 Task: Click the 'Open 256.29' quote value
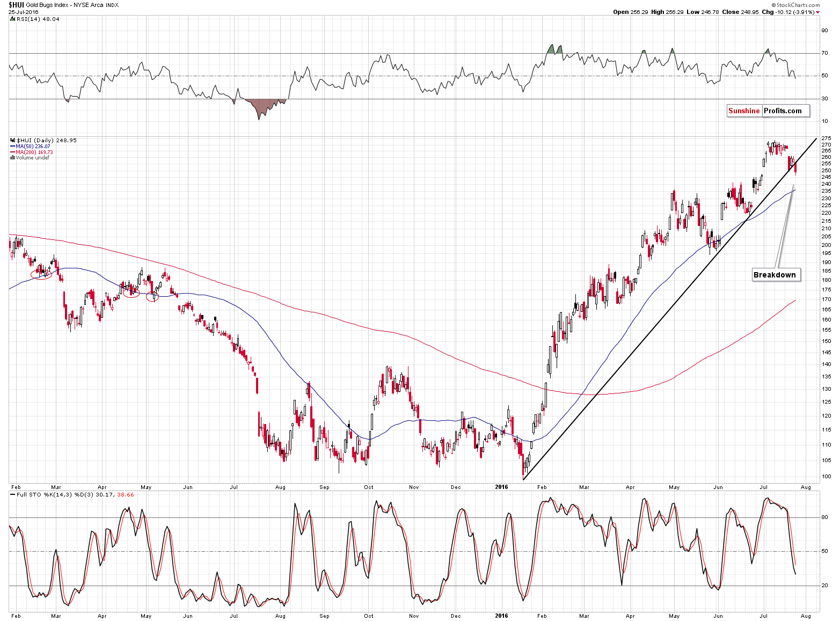pyautogui.click(x=631, y=12)
